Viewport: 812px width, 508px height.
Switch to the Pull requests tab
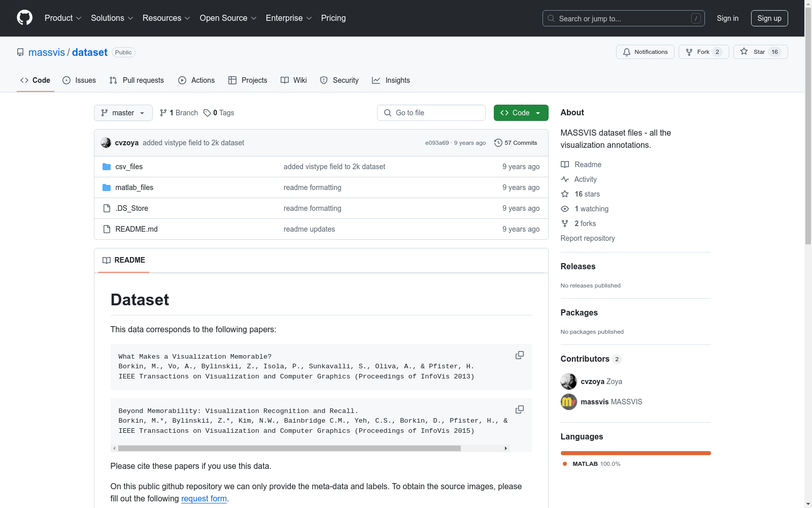(137, 80)
